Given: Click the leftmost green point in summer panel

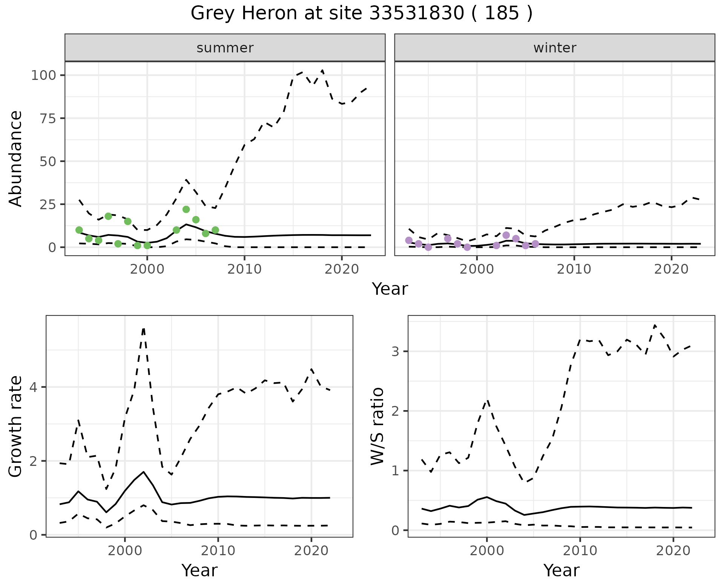Looking at the screenshot, I should tap(79, 230).
